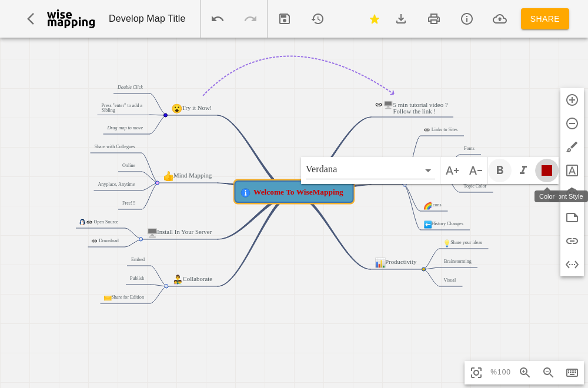Viewport: 588px width, 388px height.
Task: Increase font size with A+
Action: (452, 170)
